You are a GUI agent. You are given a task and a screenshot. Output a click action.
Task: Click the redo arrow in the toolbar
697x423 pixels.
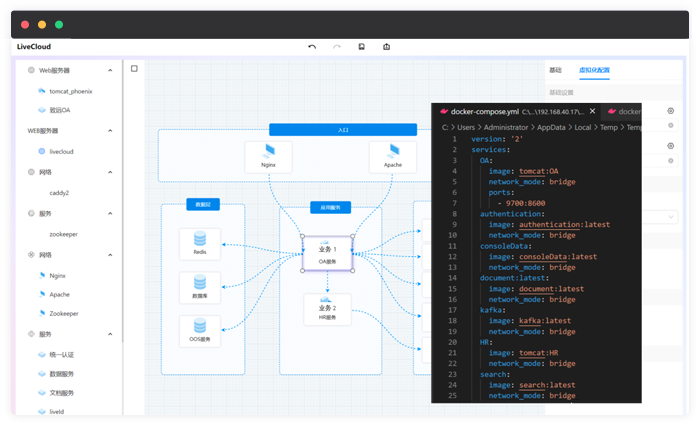pyautogui.click(x=337, y=47)
